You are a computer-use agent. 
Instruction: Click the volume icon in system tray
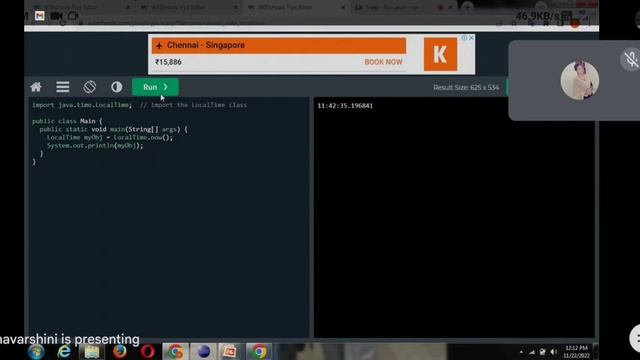point(553,352)
